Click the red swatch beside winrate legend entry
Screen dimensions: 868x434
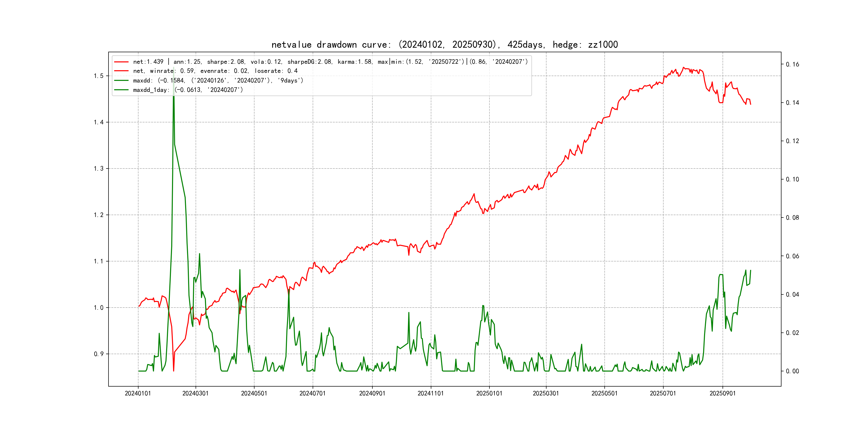(121, 71)
